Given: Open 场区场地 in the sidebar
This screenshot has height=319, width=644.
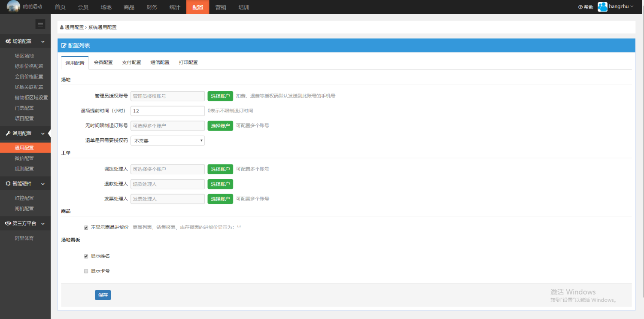Looking at the screenshot, I should click(25, 56).
